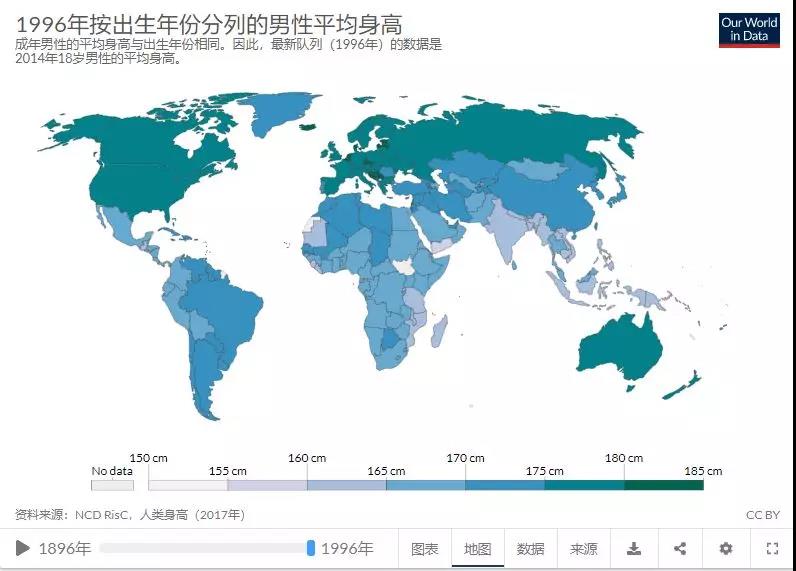Viewport: 796px width, 571px height.
Task: Select Australia on the map
Action: pos(622,350)
